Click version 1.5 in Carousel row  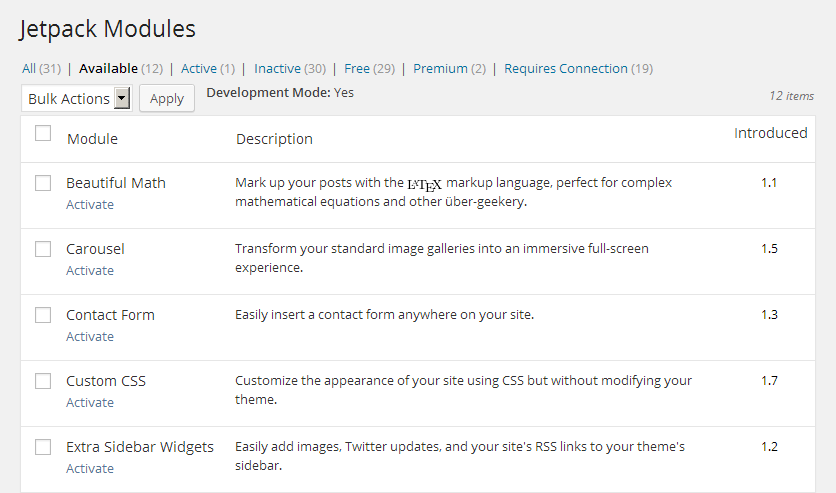[x=769, y=249]
